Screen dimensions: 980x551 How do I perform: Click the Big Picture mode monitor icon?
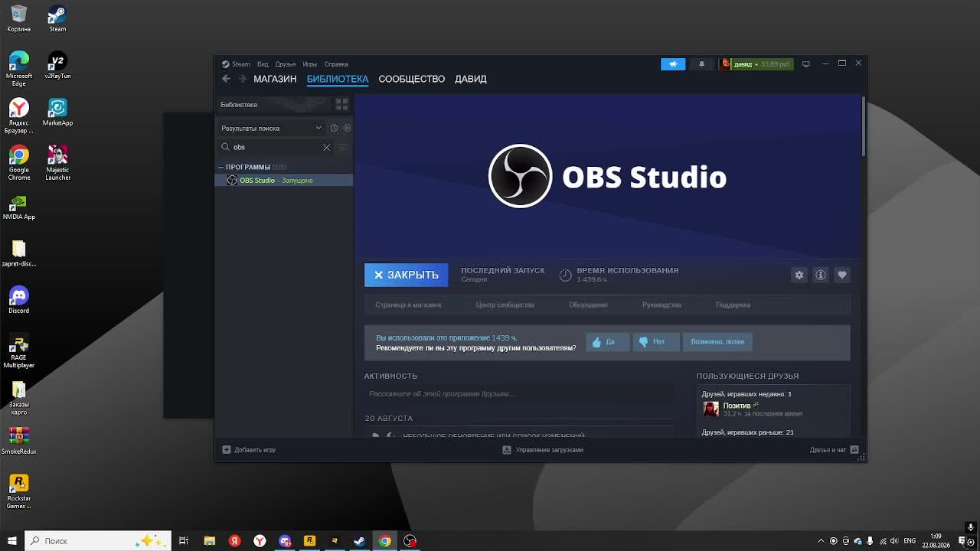coord(805,64)
